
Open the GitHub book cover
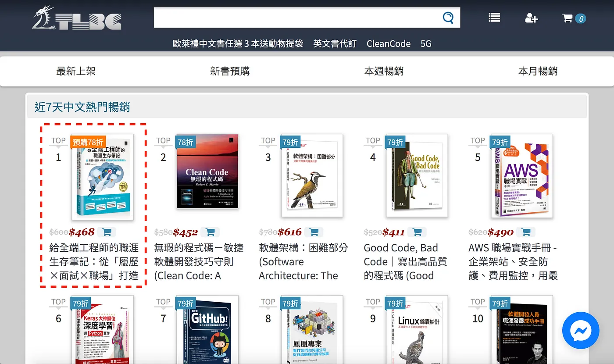(207, 330)
